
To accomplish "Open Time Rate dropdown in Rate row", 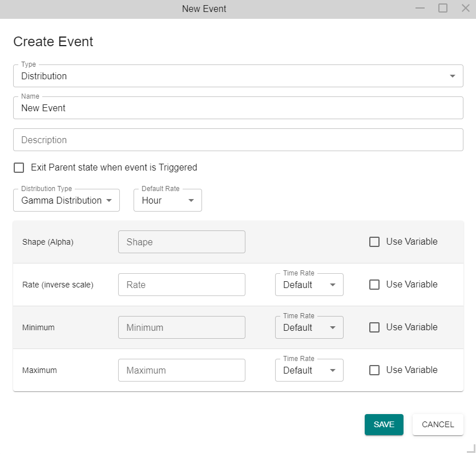I will tap(309, 285).
